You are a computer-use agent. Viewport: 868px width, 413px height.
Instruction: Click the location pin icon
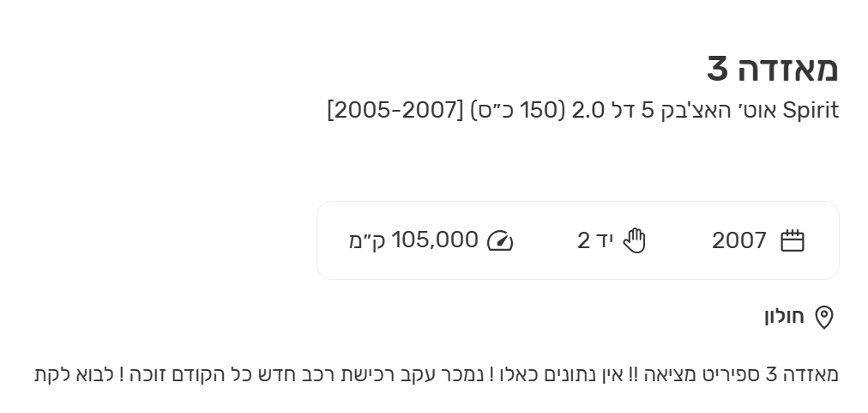tap(823, 318)
